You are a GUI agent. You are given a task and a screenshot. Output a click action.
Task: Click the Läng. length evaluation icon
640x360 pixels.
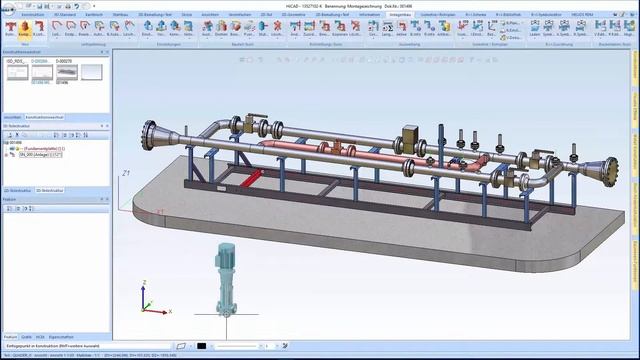tap(387, 29)
